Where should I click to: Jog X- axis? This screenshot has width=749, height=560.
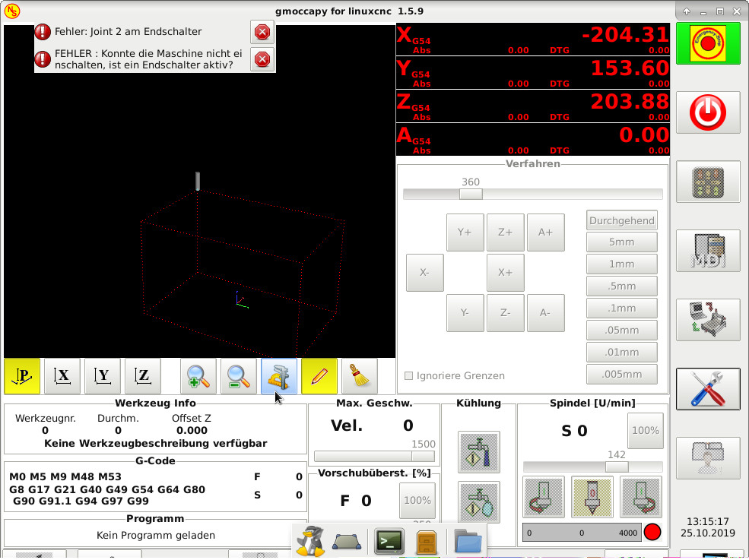coord(424,273)
